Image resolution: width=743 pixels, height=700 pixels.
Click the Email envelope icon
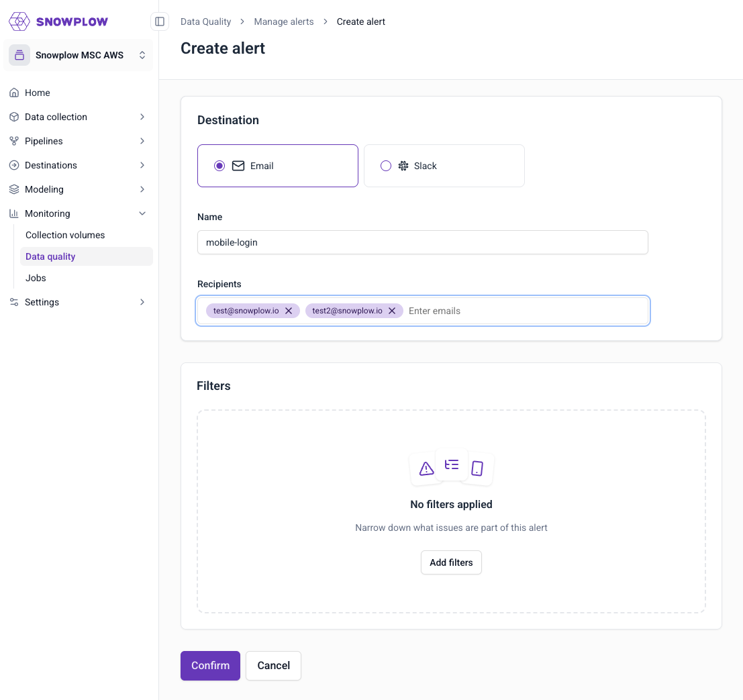(238, 165)
